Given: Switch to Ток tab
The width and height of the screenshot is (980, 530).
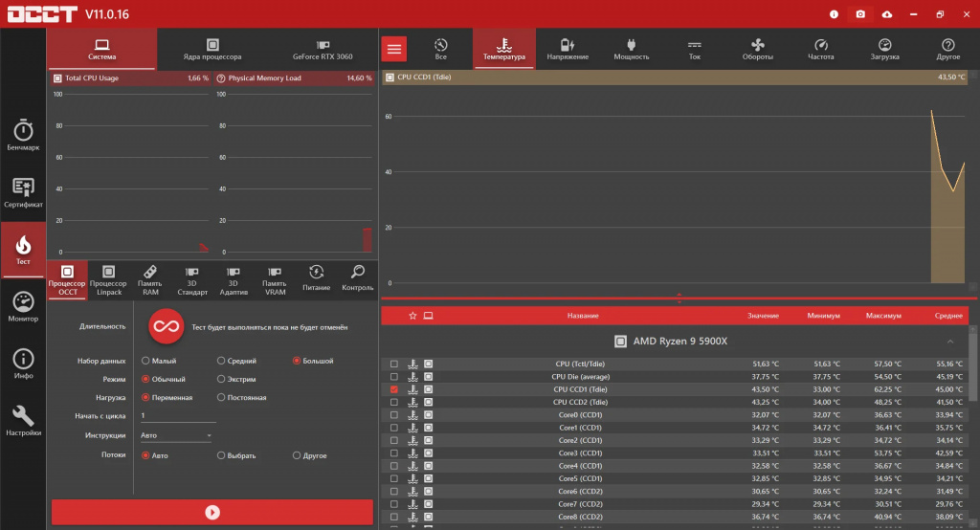Looking at the screenshot, I should click(x=695, y=49).
